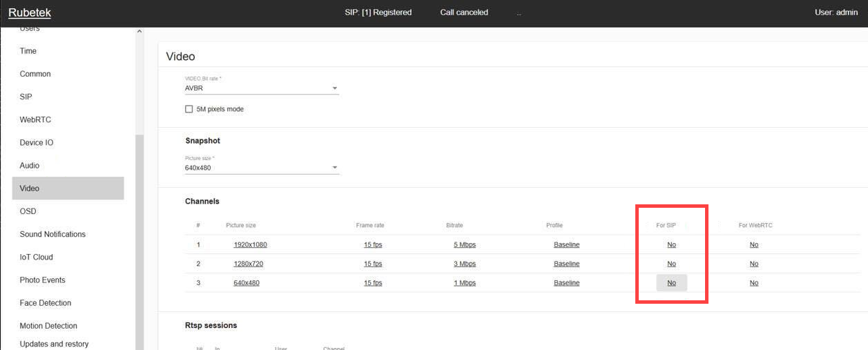Click the Rubetek logo link

[x=30, y=12]
